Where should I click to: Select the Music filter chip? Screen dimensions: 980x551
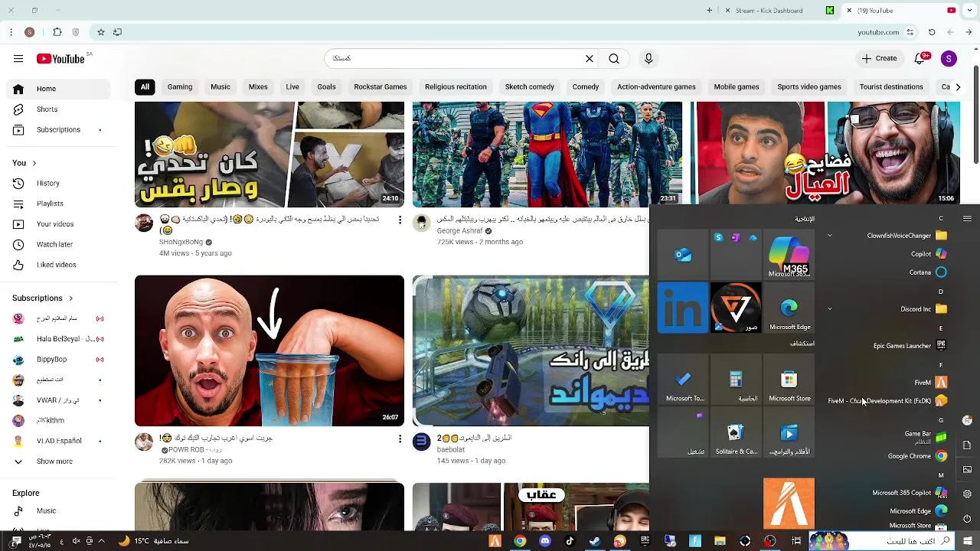click(220, 87)
